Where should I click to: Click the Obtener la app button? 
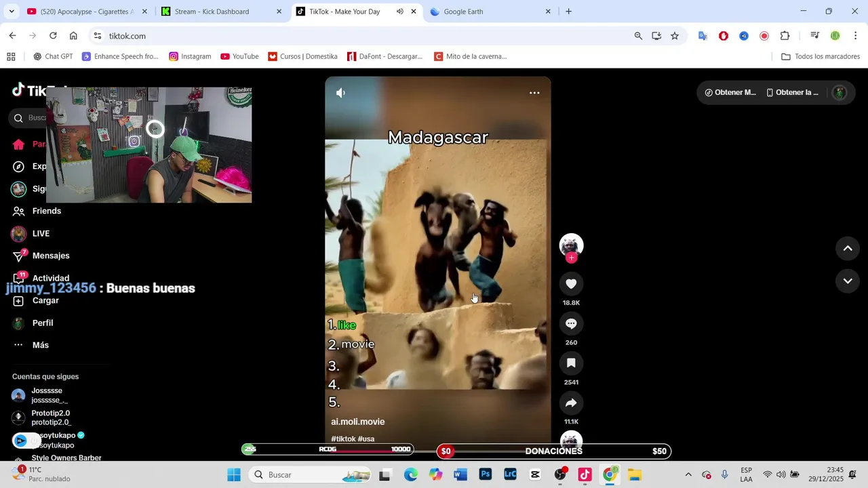click(x=792, y=93)
